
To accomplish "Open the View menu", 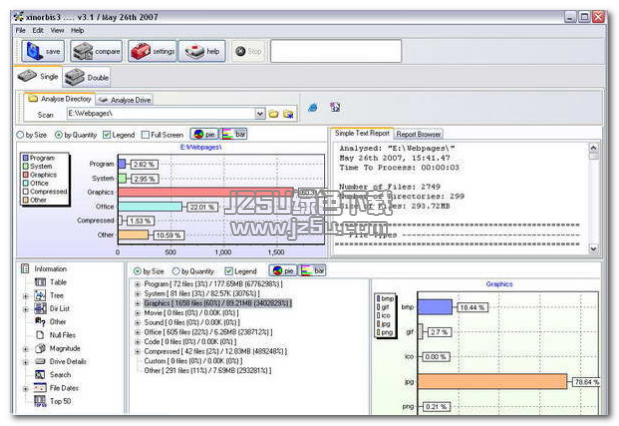I will coord(57,30).
